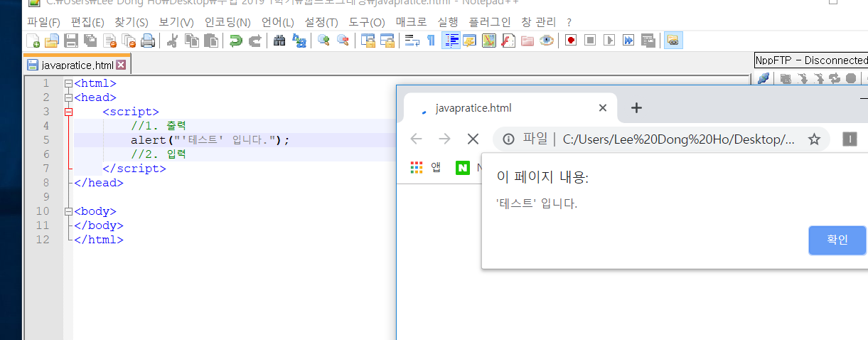This screenshot has height=340, width=868.
Task: Toggle indent guide toolbar icon
Action: click(451, 41)
